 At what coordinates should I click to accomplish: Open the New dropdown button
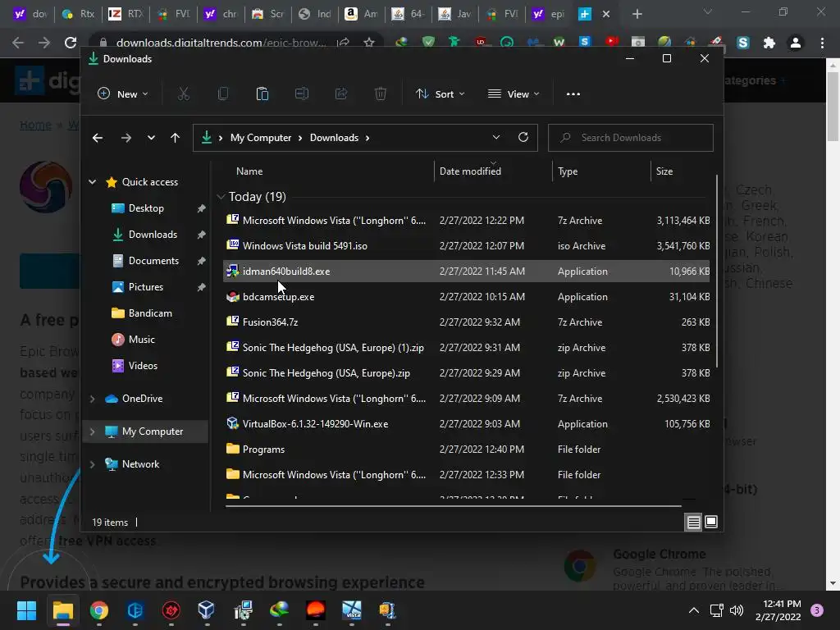tap(123, 94)
